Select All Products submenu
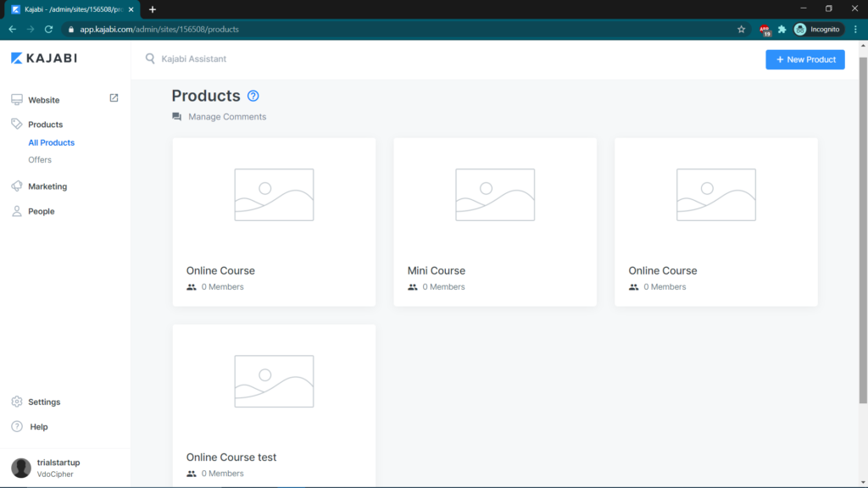Screen dimensions: 868x488 point(52,142)
